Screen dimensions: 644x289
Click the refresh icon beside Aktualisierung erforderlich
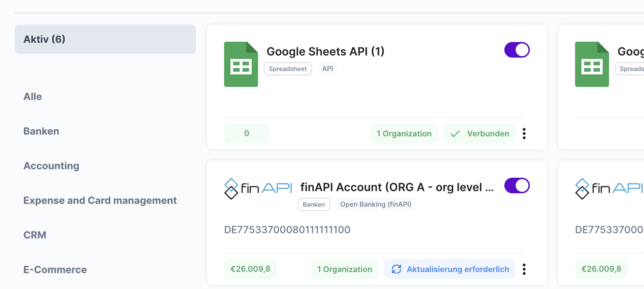(x=396, y=269)
